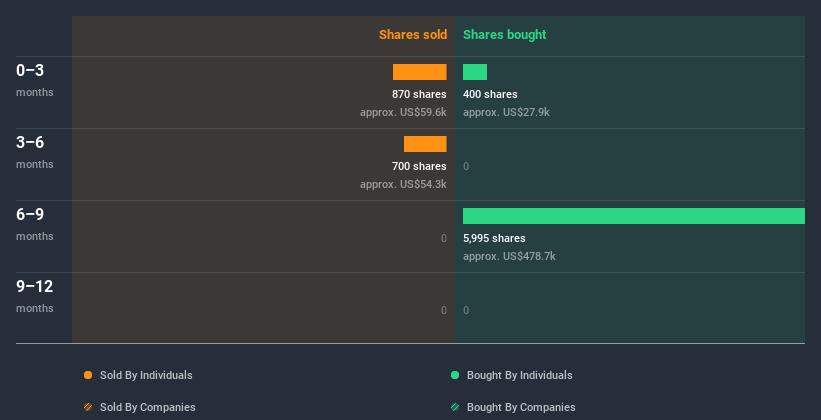Select the 'Sold By Companies' legend label
The height and width of the screenshot is (420, 821).
click(148, 407)
